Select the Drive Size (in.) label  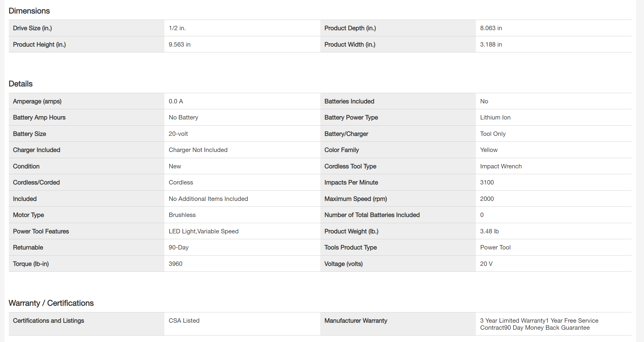pos(32,28)
